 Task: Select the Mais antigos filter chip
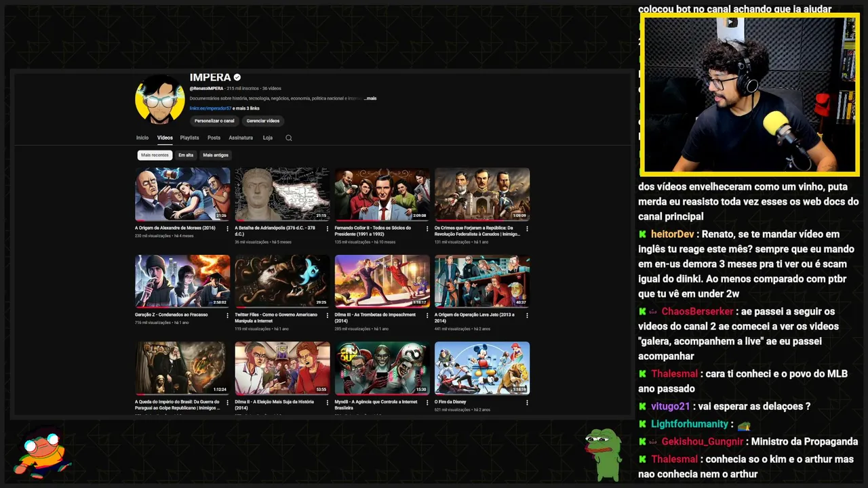click(x=216, y=155)
